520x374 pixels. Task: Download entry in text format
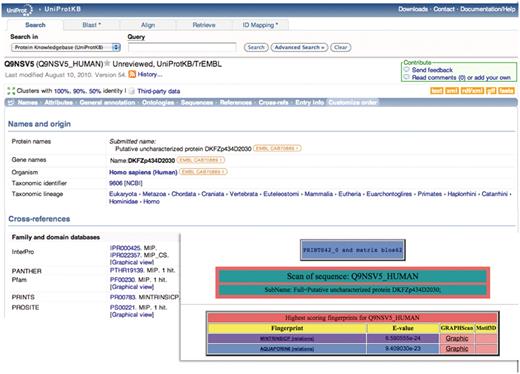pos(436,91)
